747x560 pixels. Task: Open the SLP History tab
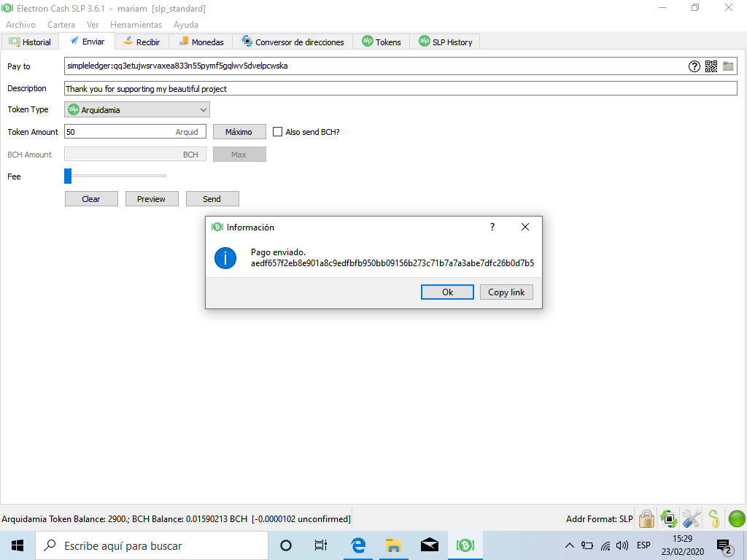click(x=446, y=42)
